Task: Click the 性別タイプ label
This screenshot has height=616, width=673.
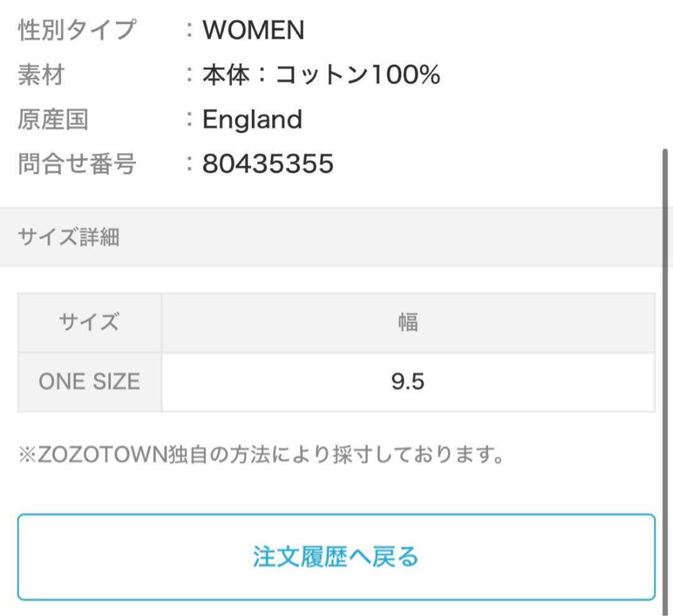Action: pos(76,30)
